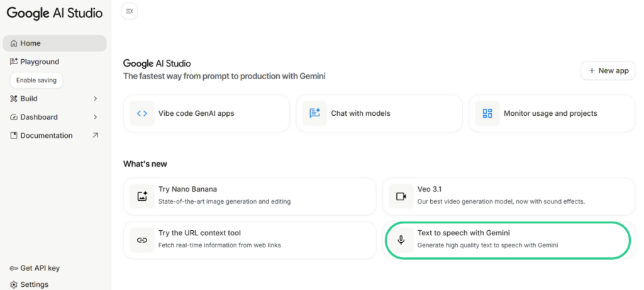Click 'The fastest way from prompt to production' tagline
Screen dimensions: 644x290
(x=225, y=76)
